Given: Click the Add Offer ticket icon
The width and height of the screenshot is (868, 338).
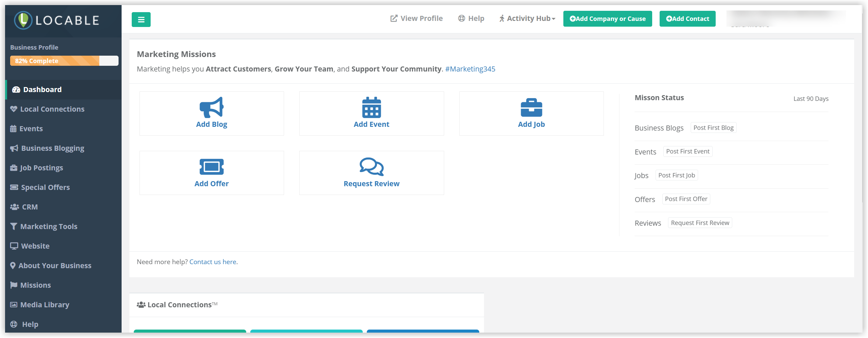Looking at the screenshot, I should tap(211, 167).
